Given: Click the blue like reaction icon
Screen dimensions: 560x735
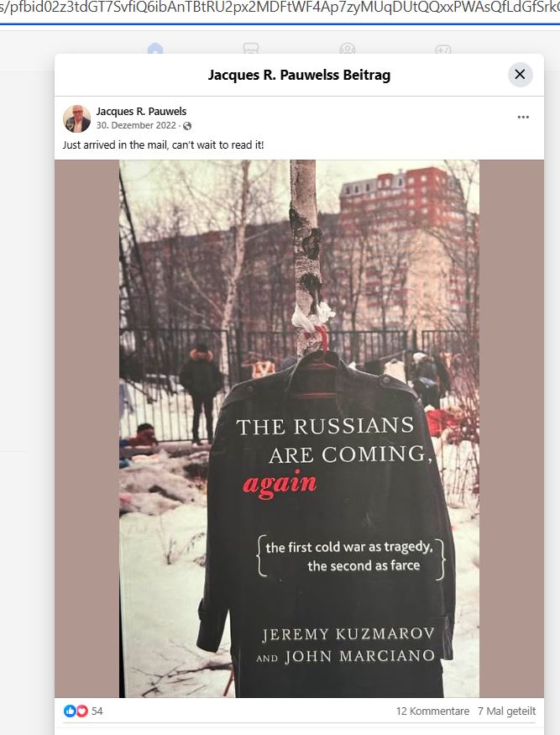Looking at the screenshot, I should [70, 711].
